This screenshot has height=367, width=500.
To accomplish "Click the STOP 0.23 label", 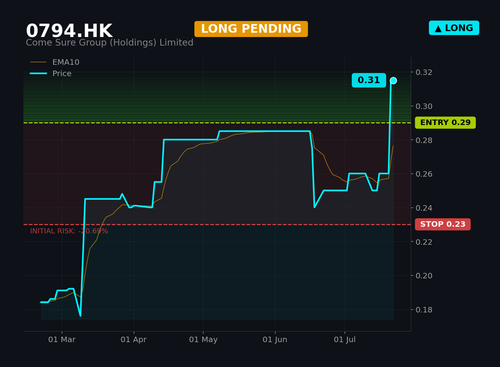I will coord(443,224).
